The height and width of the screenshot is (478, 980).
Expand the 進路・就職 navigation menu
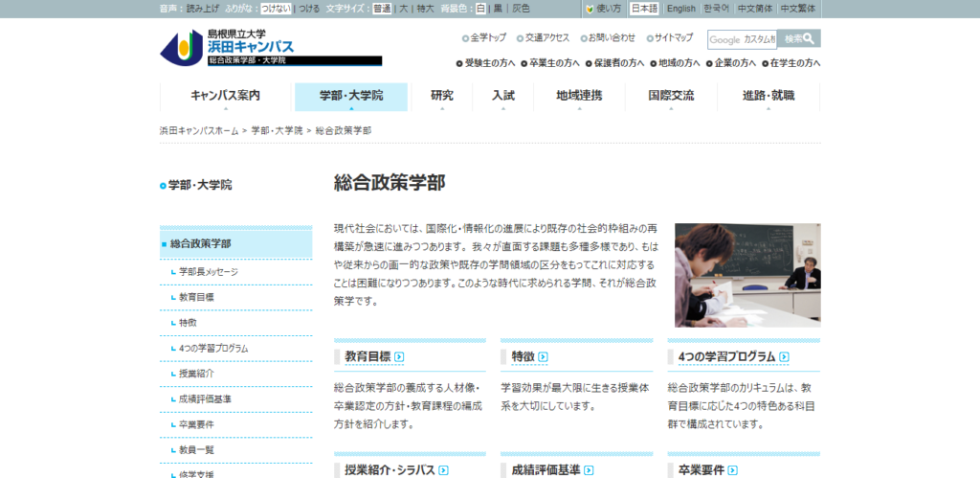[768, 97]
